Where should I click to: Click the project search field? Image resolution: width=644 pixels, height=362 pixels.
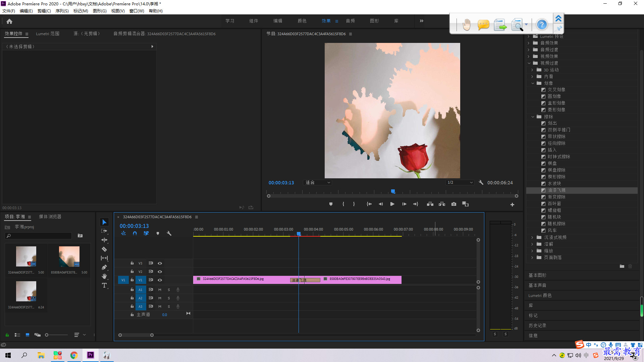coord(39,236)
